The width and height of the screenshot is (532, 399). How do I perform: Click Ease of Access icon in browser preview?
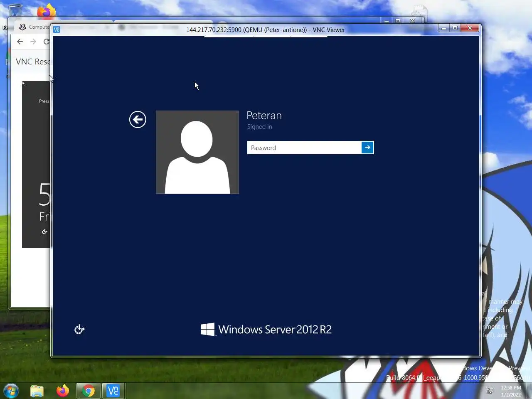[44, 232]
